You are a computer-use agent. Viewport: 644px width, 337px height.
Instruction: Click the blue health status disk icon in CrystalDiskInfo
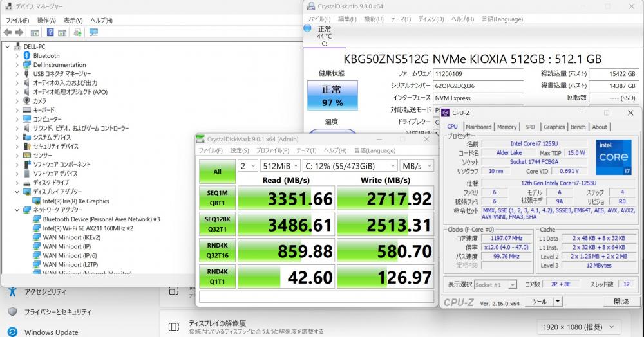coord(307,28)
